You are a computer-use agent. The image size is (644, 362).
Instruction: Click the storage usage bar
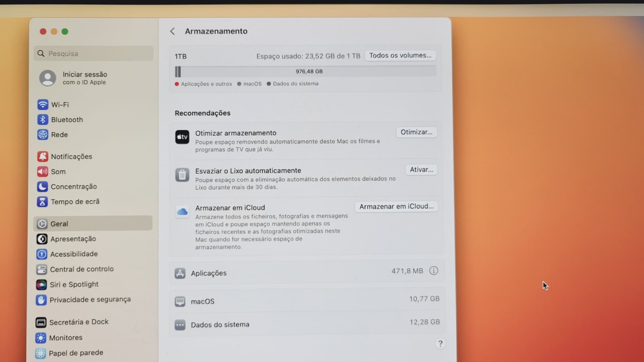tap(305, 72)
